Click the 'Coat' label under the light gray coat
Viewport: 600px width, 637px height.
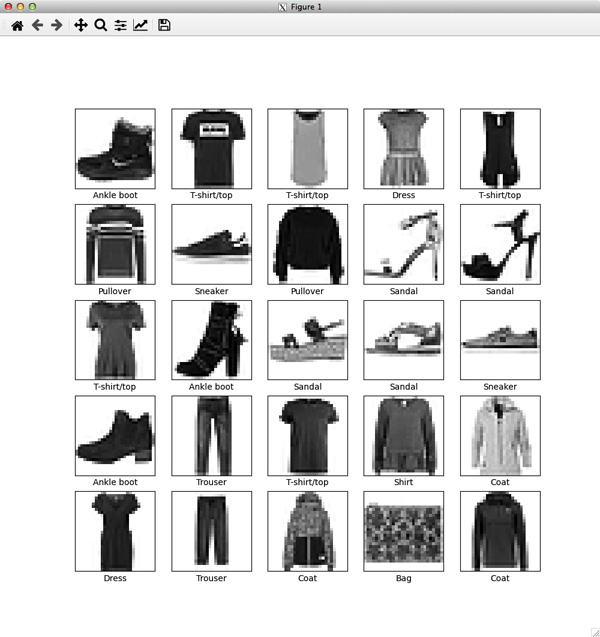point(500,482)
